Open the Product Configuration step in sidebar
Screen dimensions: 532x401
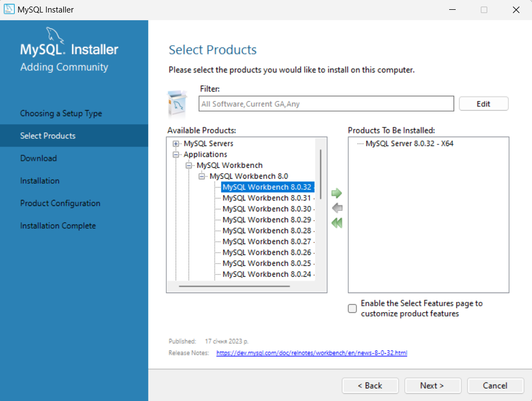(60, 203)
